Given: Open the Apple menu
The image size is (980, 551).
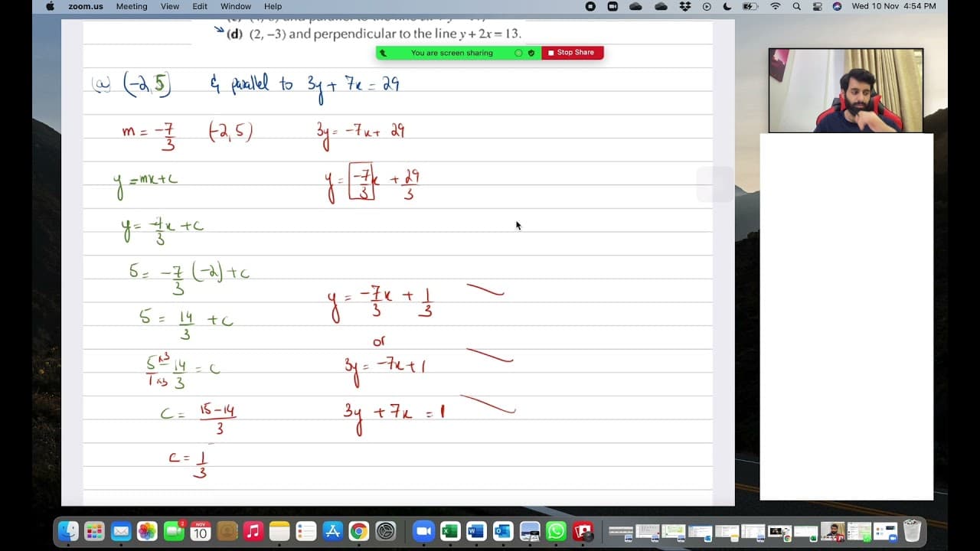Looking at the screenshot, I should (x=51, y=6).
